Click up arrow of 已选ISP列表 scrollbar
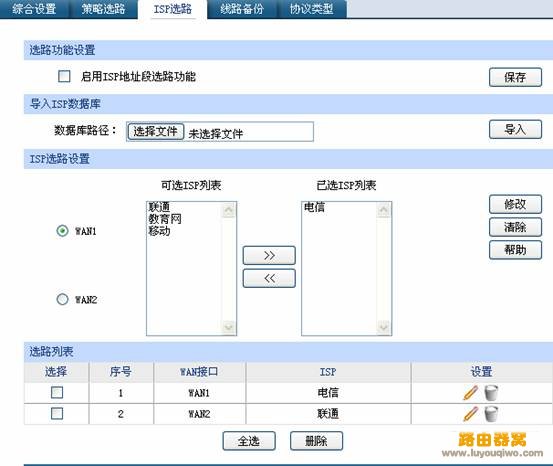The image size is (553, 466). pos(383,210)
